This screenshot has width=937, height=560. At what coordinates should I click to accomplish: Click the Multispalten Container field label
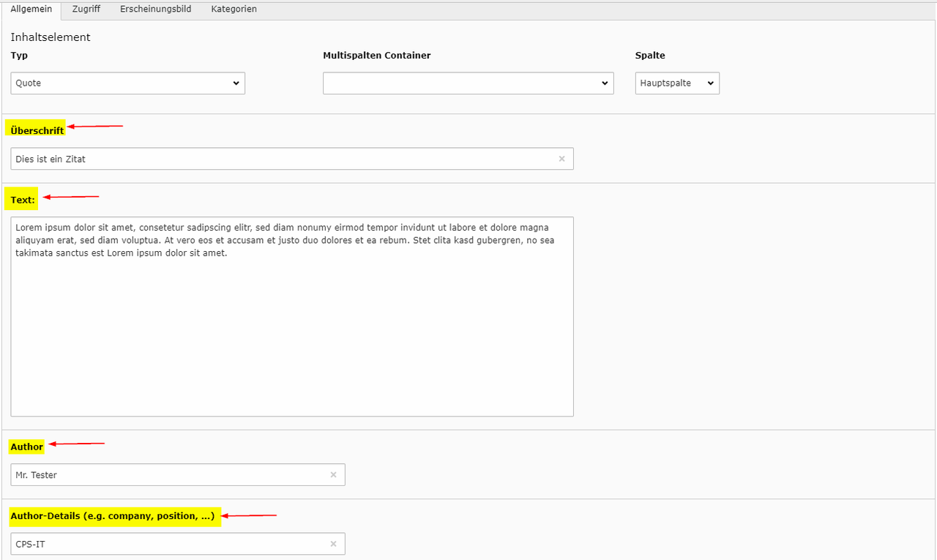[376, 56]
